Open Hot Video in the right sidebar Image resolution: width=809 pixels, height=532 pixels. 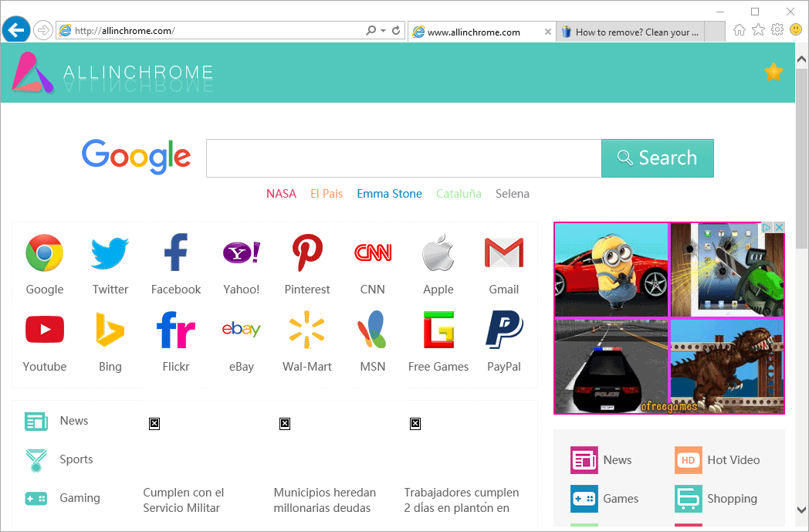717,459
